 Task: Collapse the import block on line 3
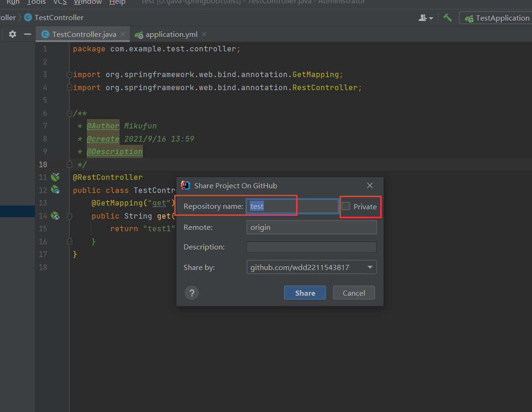point(69,75)
